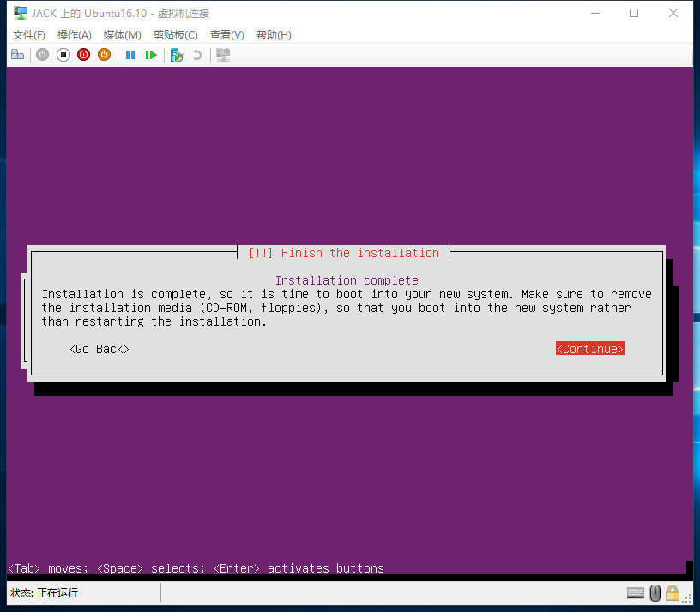Turn off the VM with the stop icon

click(63, 55)
